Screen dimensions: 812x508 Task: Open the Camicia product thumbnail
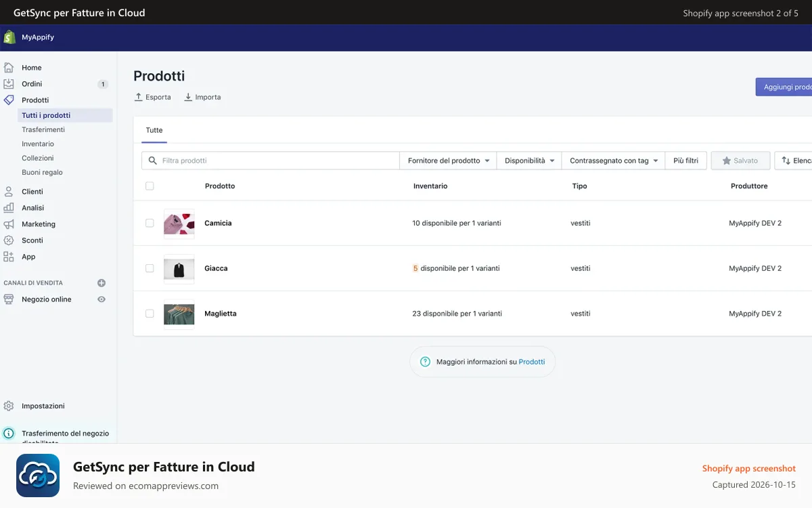[x=179, y=224]
